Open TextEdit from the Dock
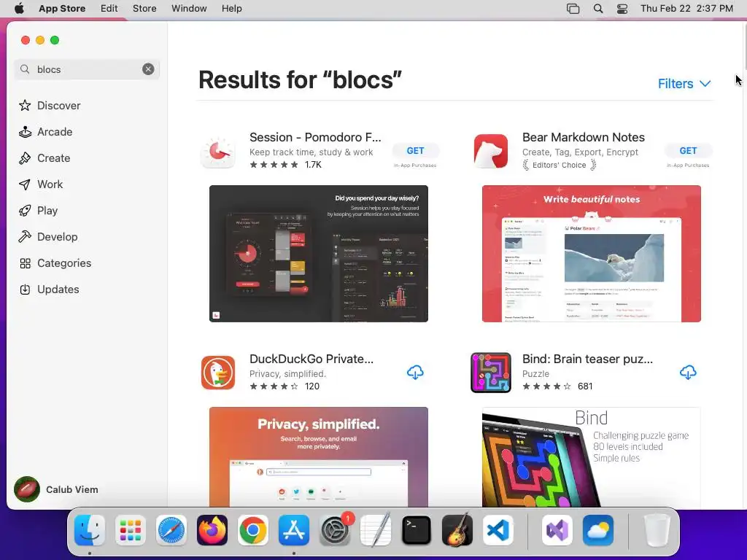This screenshot has width=747, height=560. (x=376, y=530)
